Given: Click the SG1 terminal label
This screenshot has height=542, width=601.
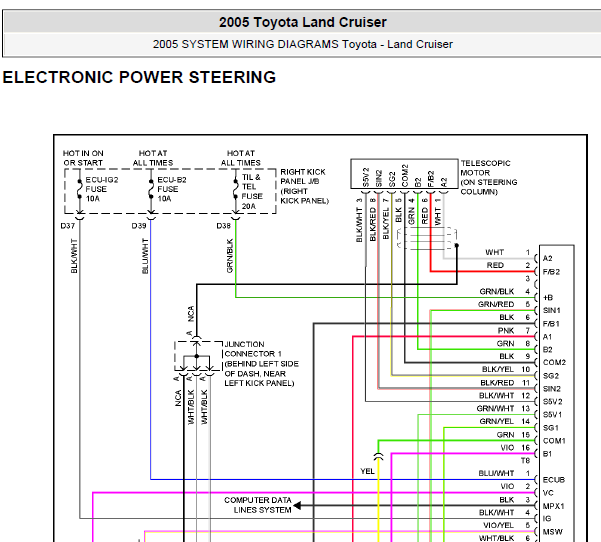Looking at the screenshot, I should tap(551, 428).
